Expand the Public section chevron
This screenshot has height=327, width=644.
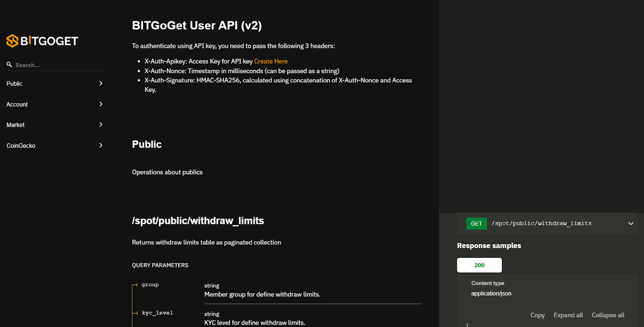pos(101,83)
